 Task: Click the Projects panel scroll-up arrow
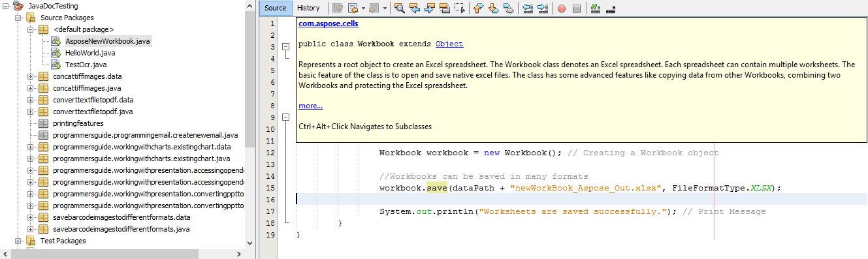[x=250, y=5]
